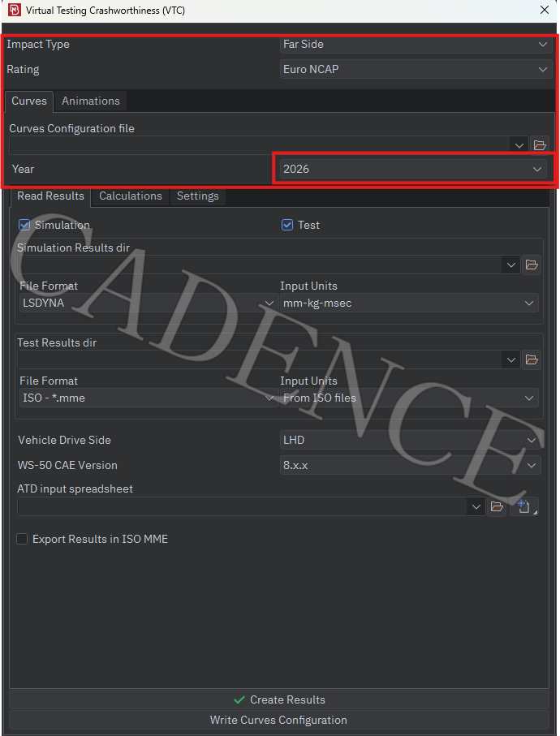Browse for Curves Configuration file folder icon
The height and width of the screenshot is (736, 560).
540,145
